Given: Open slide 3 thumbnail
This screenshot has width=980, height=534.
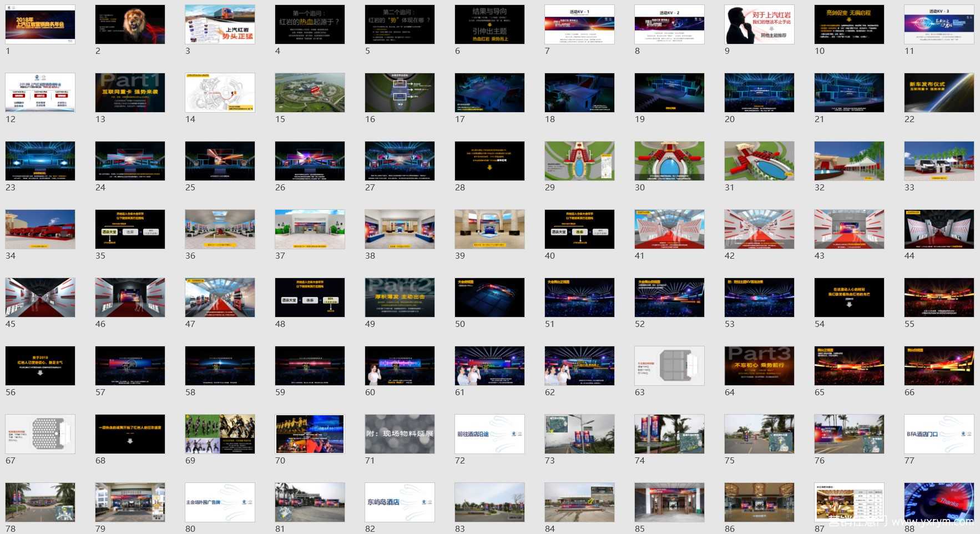Looking at the screenshot, I should tap(220, 24).
